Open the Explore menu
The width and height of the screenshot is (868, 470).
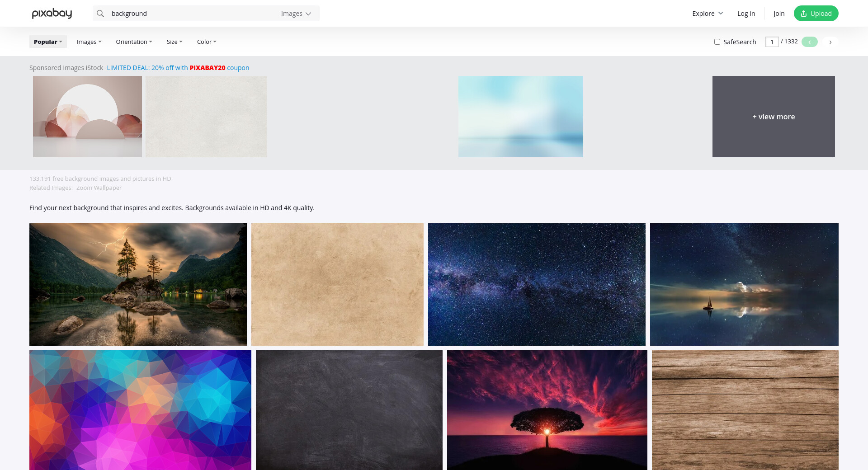pos(708,14)
